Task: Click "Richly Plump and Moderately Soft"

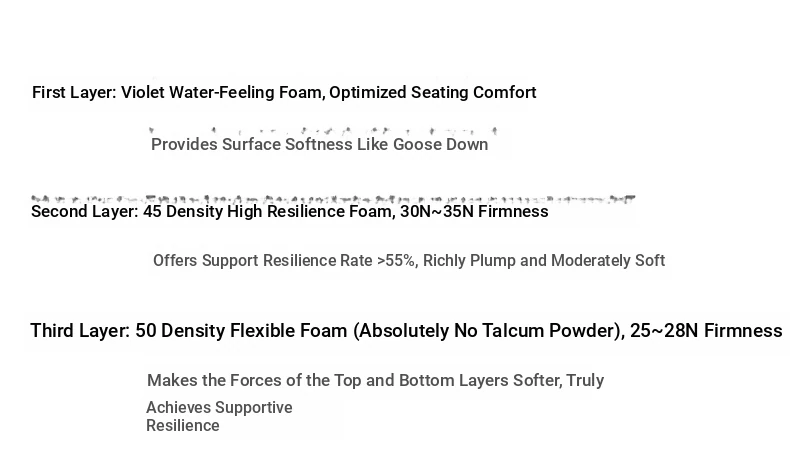Action: pyautogui.click(x=544, y=261)
